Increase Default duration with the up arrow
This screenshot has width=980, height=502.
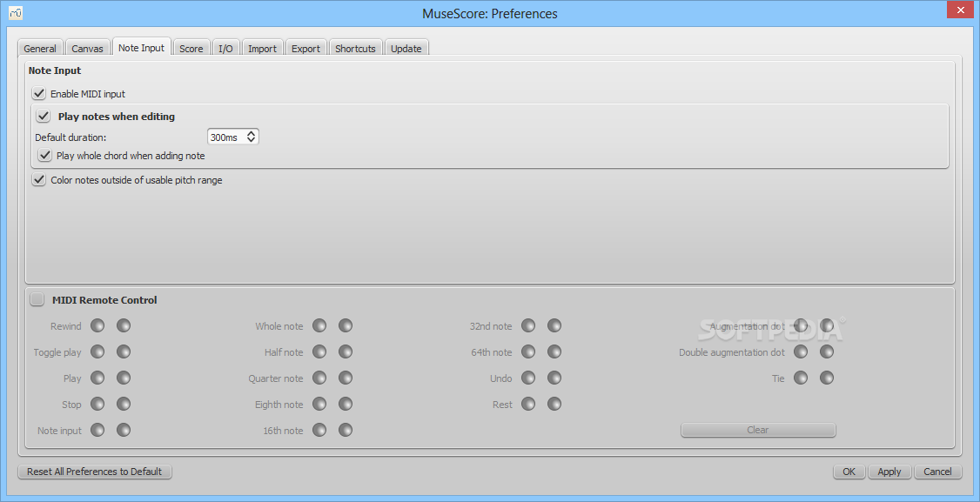click(252, 134)
